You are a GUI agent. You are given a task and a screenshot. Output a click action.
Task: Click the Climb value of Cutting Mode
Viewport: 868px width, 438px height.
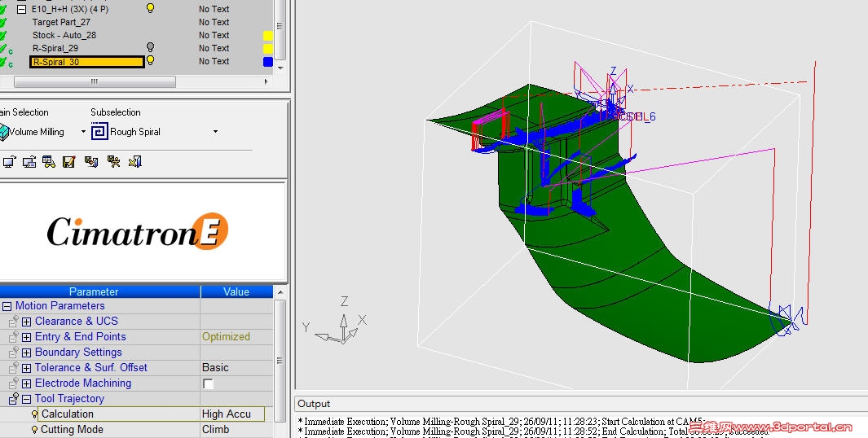pos(215,429)
